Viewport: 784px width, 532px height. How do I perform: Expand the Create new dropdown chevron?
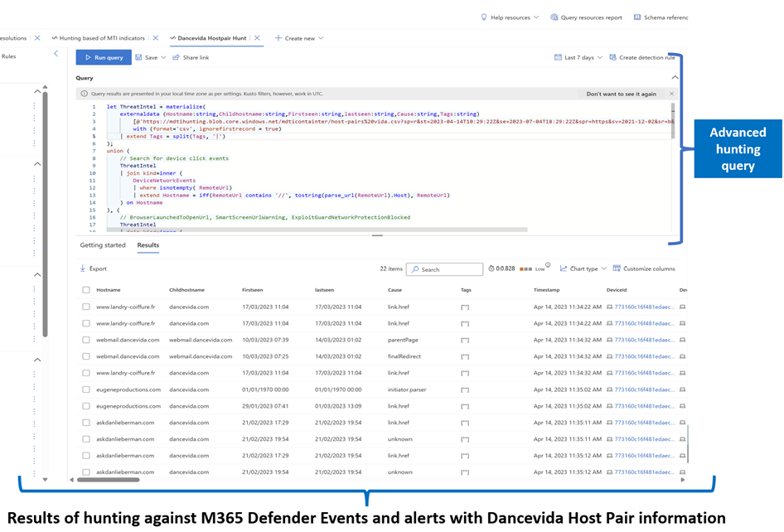(321, 38)
